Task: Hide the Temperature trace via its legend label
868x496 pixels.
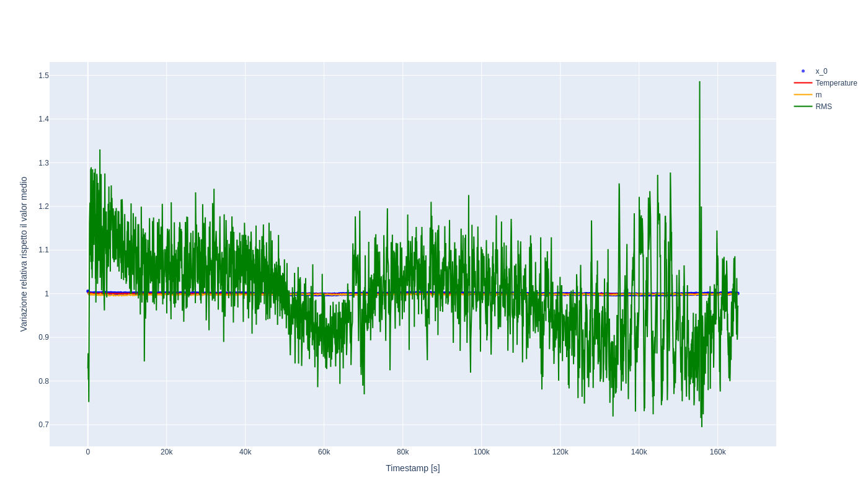Action: point(836,83)
